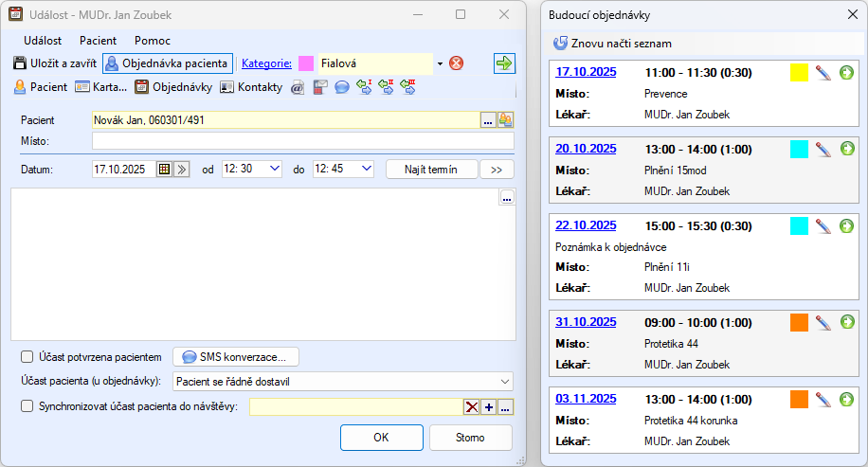Image resolution: width=868 pixels, height=467 pixels.
Task: Click the orange swatch on 03.11.2025 appointment
Action: 799,399
